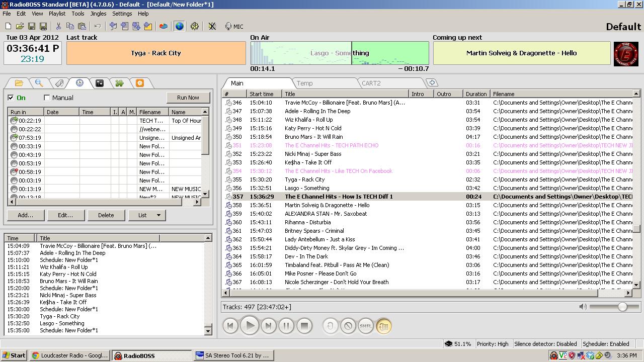
Task: Toggle the repeat loop round button
Action: [330, 326]
